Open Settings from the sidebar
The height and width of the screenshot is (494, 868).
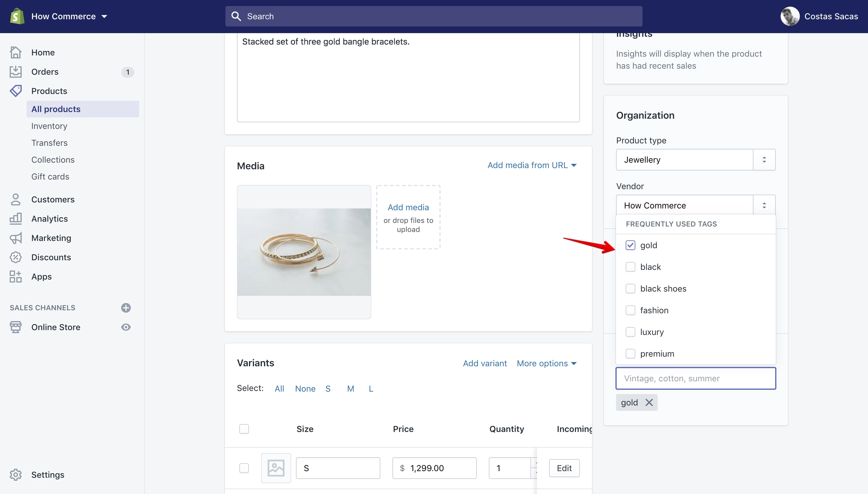pyautogui.click(x=48, y=475)
